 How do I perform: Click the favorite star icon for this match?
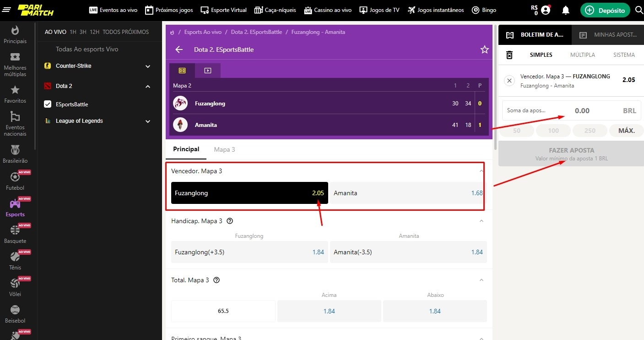(484, 49)
